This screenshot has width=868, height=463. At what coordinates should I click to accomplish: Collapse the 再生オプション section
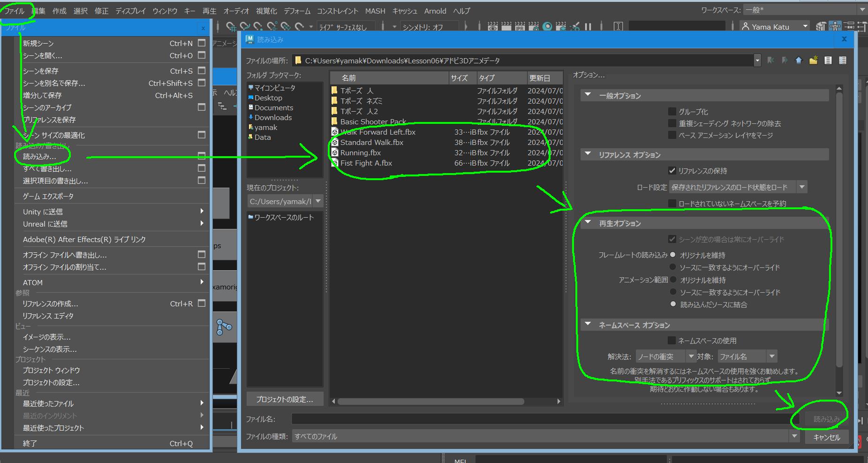[x=588, y=222]
